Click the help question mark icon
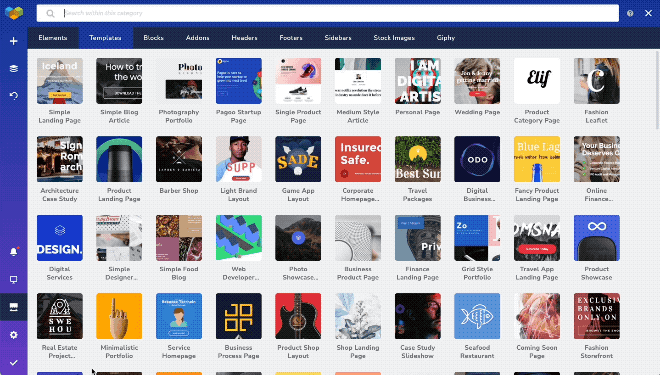The height and width of the screenshot is (375, 660). [x=630, y=13]
